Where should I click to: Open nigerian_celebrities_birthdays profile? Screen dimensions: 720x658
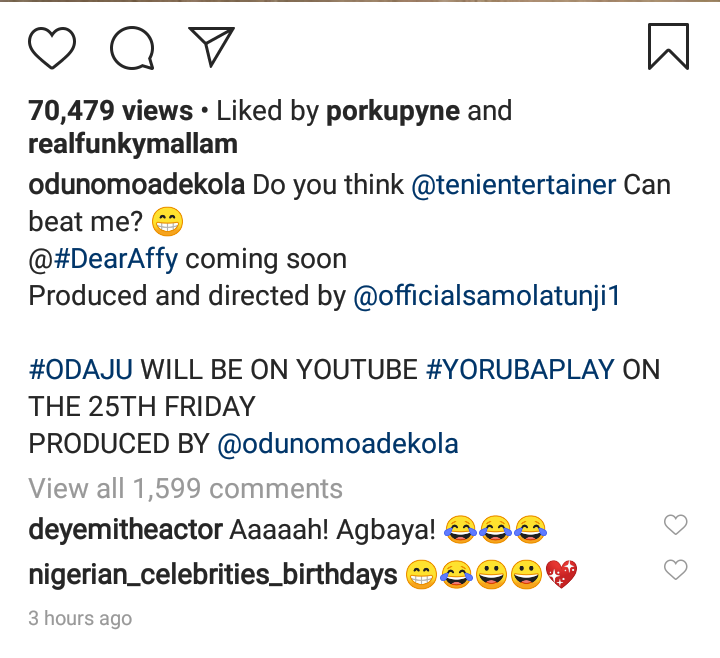click(212, 575)
